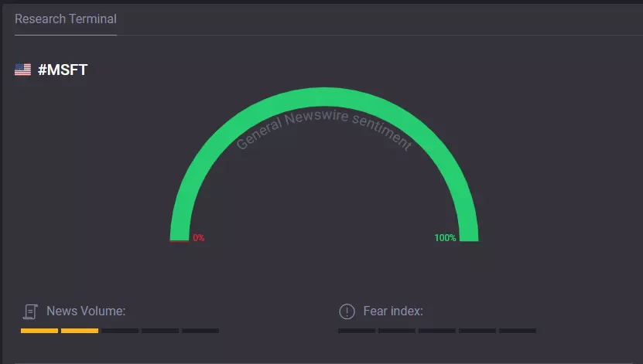Screen dimensions: 643x364
Task: Select the #MSFT ticker heading
Action: (63, 70)
